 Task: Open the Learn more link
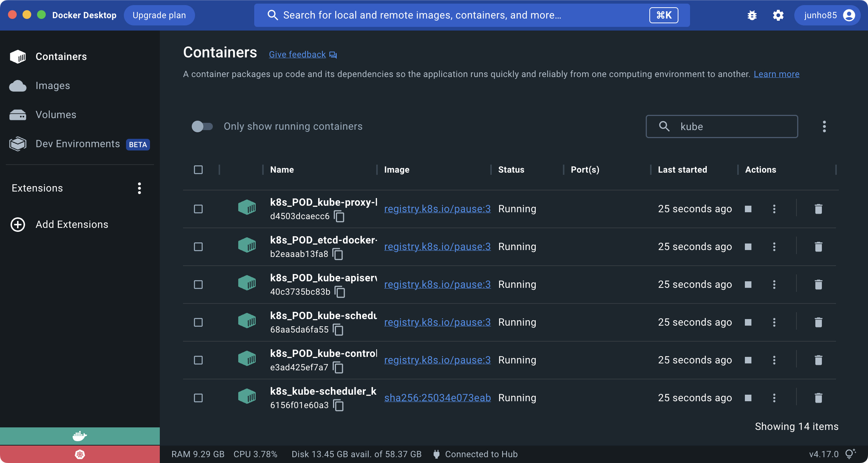(776, 74)
